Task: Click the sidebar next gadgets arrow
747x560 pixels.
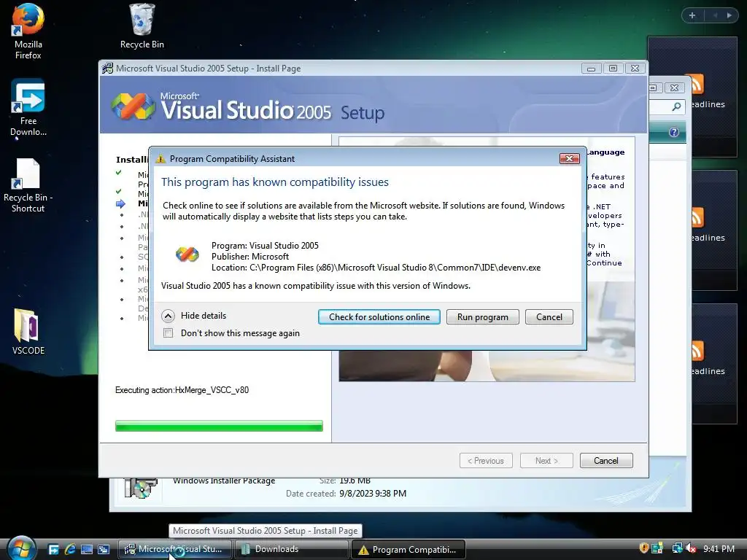Action: 729,15
